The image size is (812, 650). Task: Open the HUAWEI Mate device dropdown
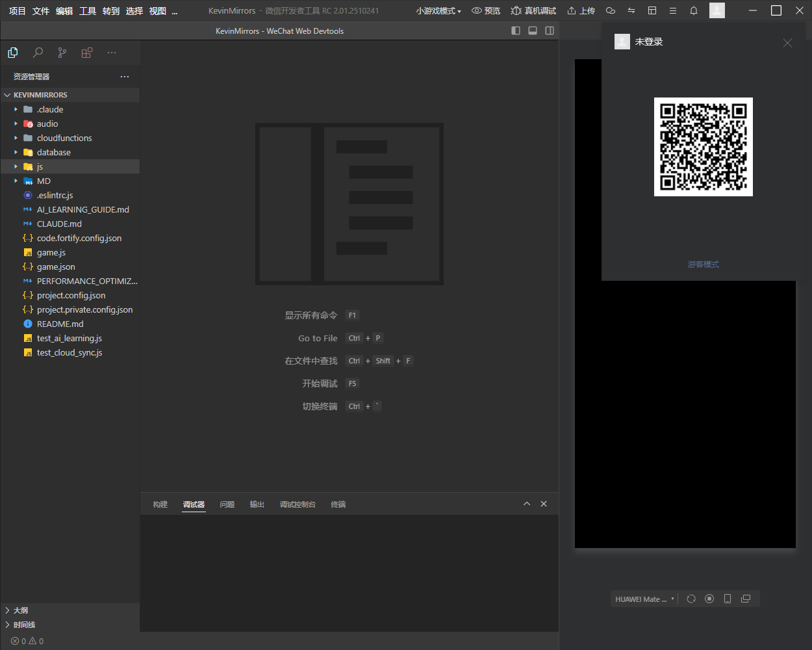(x=644, y=599)
